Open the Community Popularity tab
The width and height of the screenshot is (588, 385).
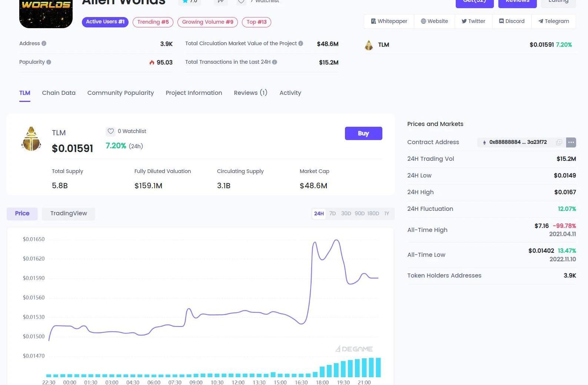coord(120,93)
